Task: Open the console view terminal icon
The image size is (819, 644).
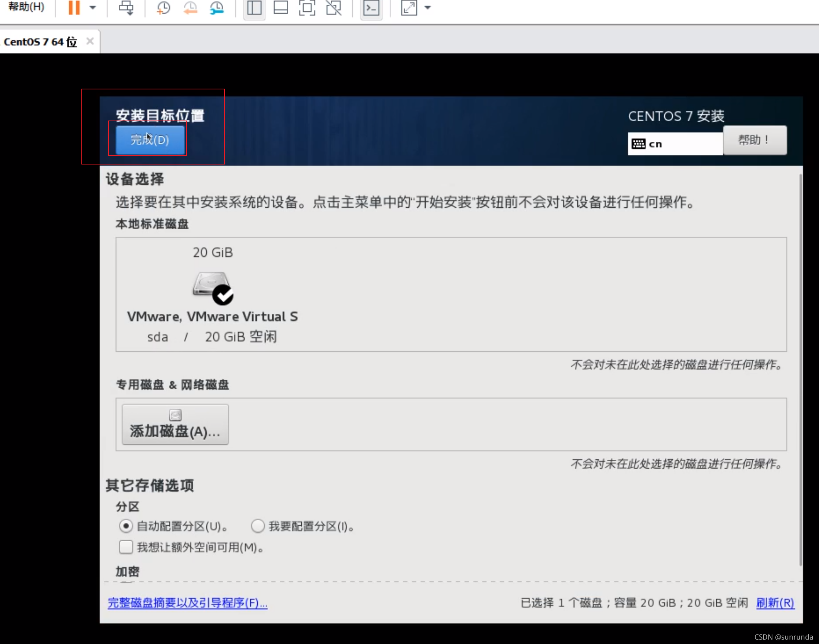Action: 371,8
